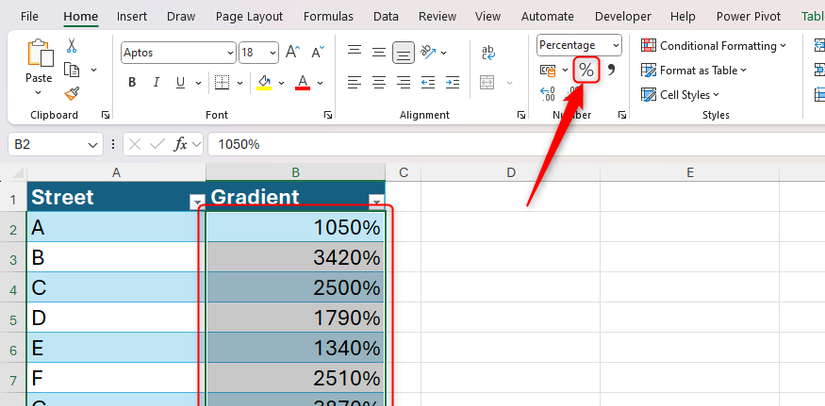Open the font size 18 dropdown
This screenshot has height=406, width=825.
click(273, 53)
